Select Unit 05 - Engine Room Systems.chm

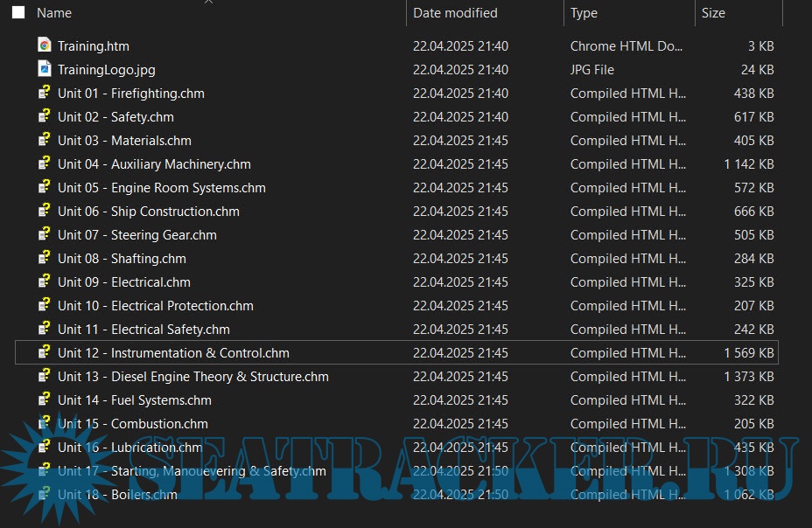161,188
